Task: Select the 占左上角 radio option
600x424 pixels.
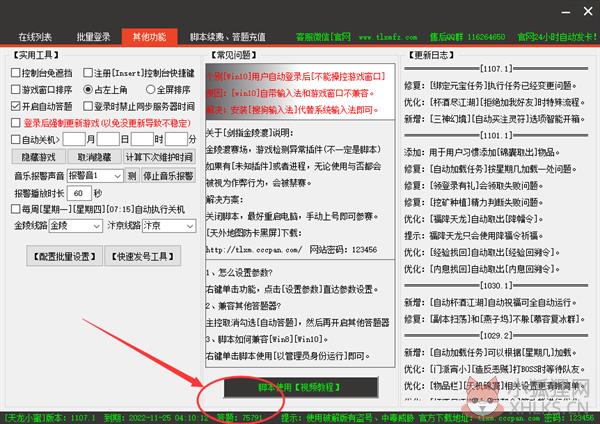Action: pyautogui.click(x=88, y=90)
